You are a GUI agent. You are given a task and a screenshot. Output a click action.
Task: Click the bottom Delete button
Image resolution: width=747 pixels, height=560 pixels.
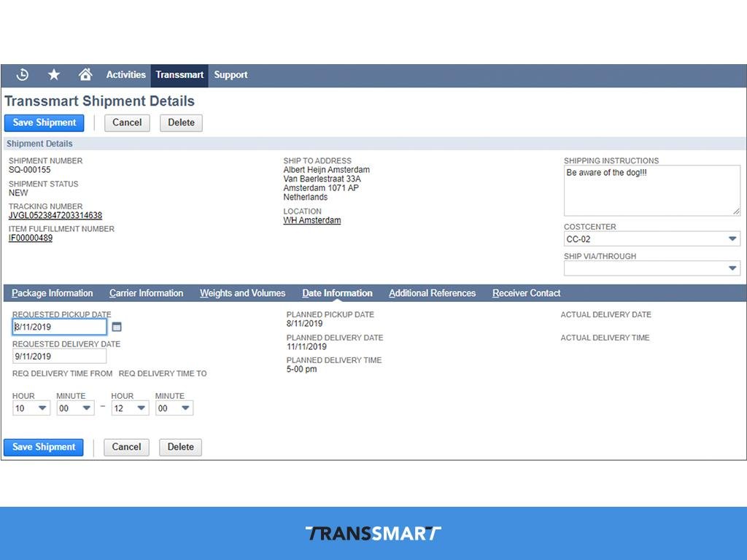click(x=181, y=447)
